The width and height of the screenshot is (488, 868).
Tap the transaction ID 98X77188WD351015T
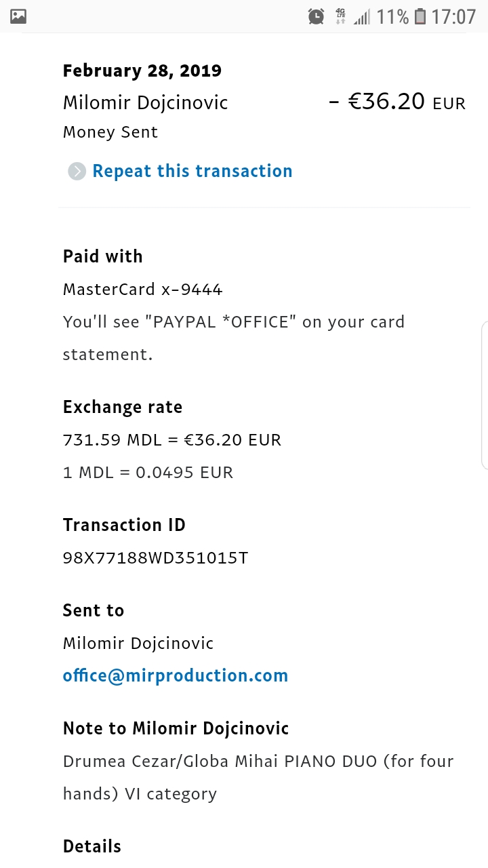(155, 558)
